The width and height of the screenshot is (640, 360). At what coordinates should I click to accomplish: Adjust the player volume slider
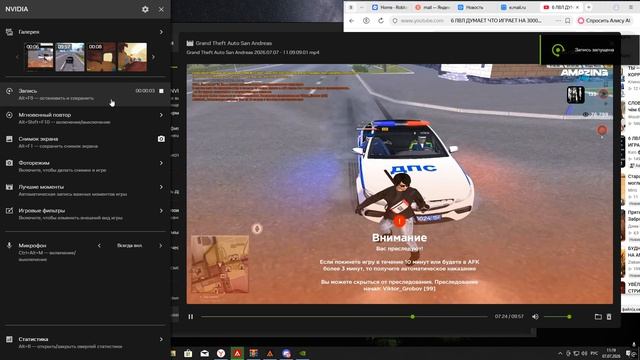[557, 317]
